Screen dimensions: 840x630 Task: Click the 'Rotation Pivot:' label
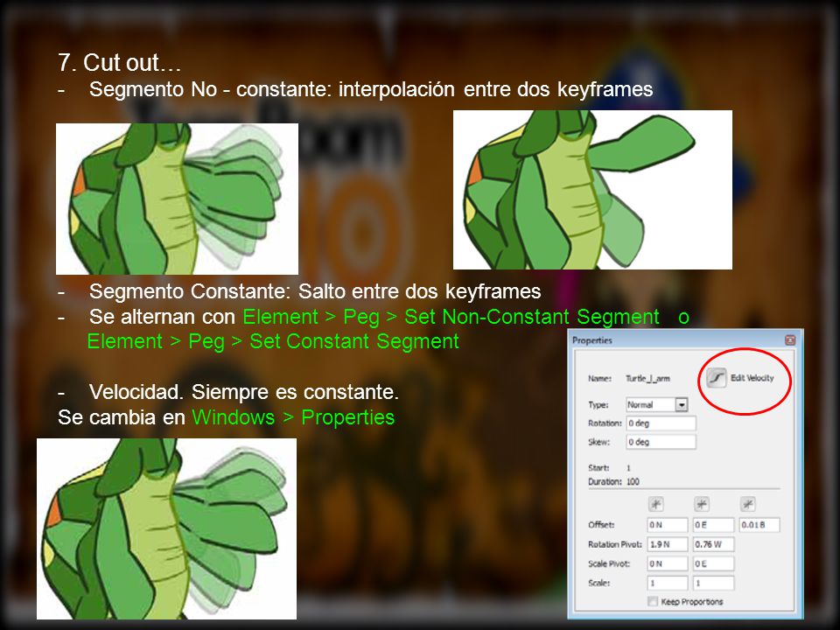point(614,544)
